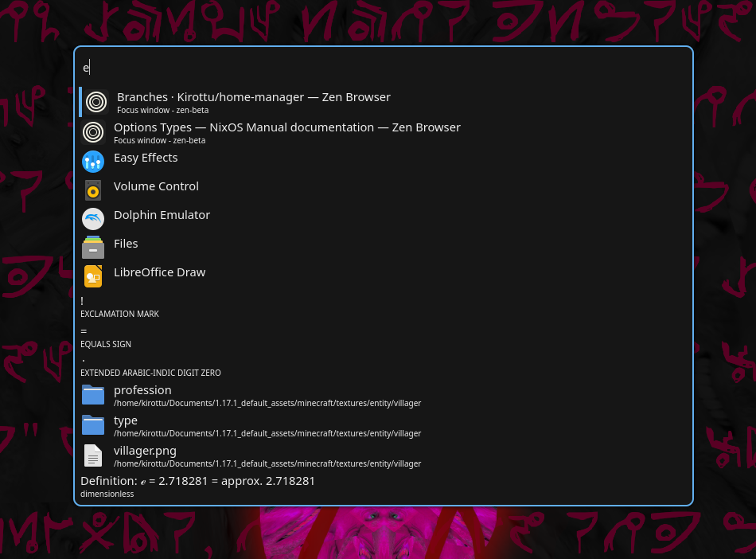756x559 pixels.
Task: Click the Dolphin Emulator icon
Action: click(93, 219)
